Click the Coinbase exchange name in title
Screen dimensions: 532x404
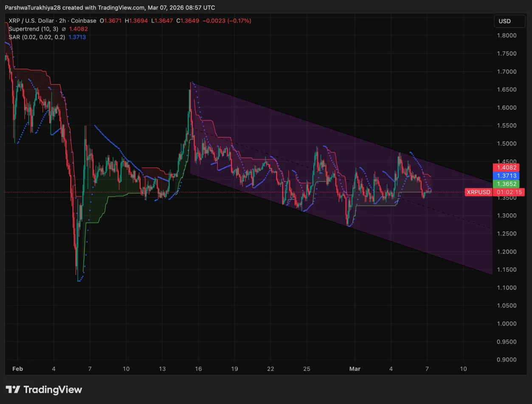[x=84, y=20]
